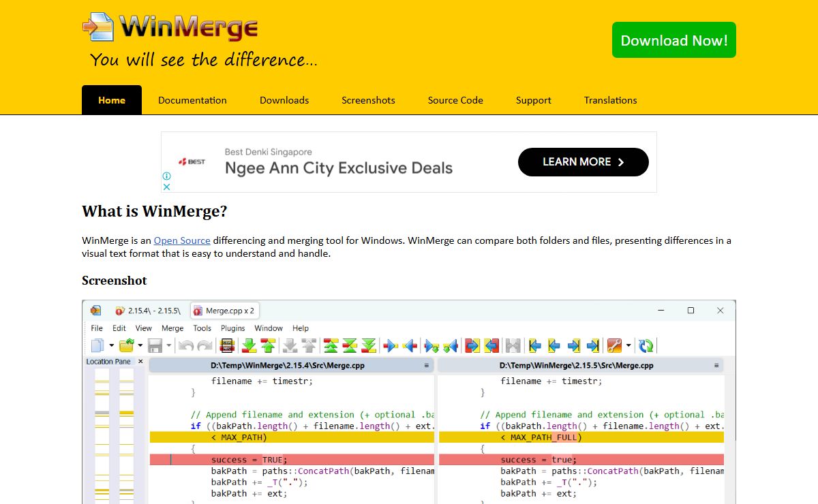Click Copy Right and Advance icon
The width and height of the screenshot is (818, 504).
(431, 347)
